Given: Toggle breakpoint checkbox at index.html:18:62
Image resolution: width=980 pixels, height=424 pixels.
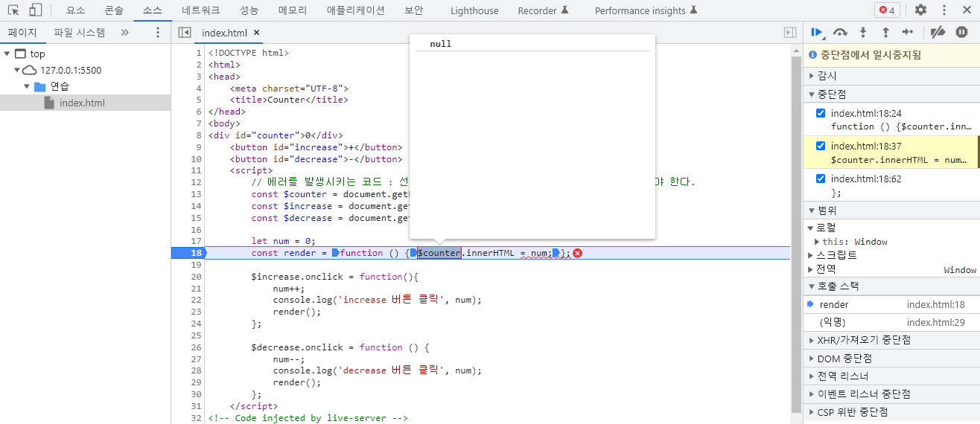Looking at the screenshot, I should (821, 179).
